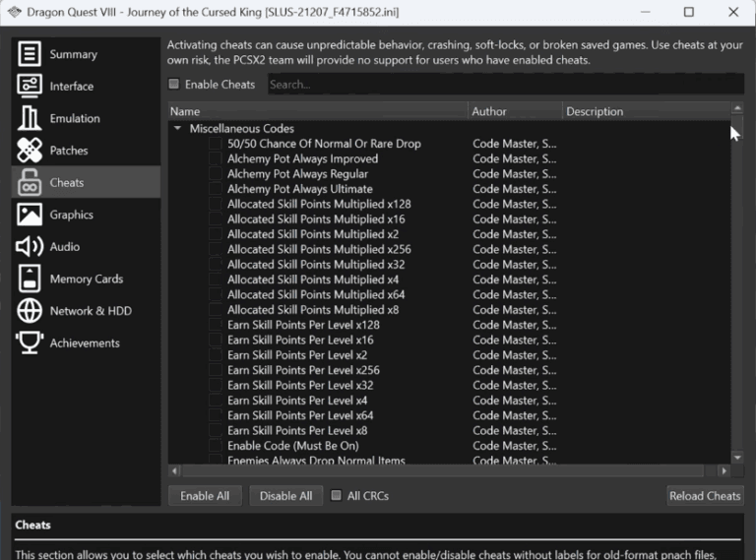Select Earn Skill Points Per Level x32

coord(449,385)
